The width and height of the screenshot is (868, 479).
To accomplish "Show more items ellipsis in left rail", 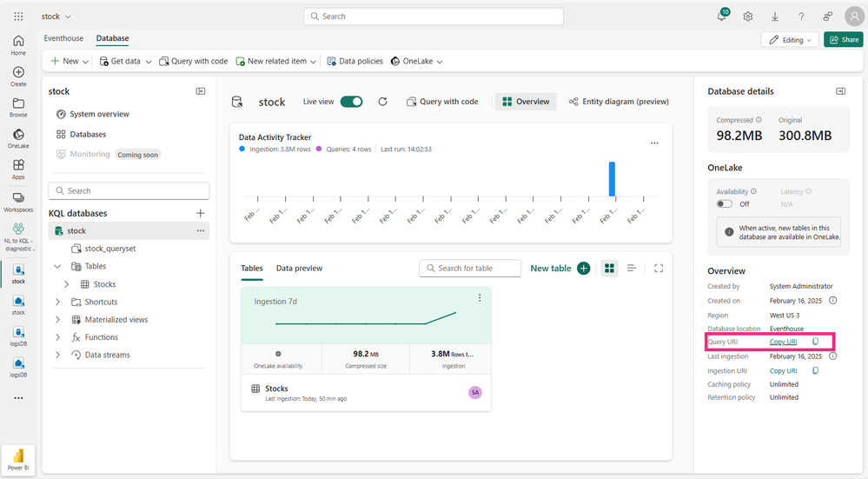I will (18, 398).
